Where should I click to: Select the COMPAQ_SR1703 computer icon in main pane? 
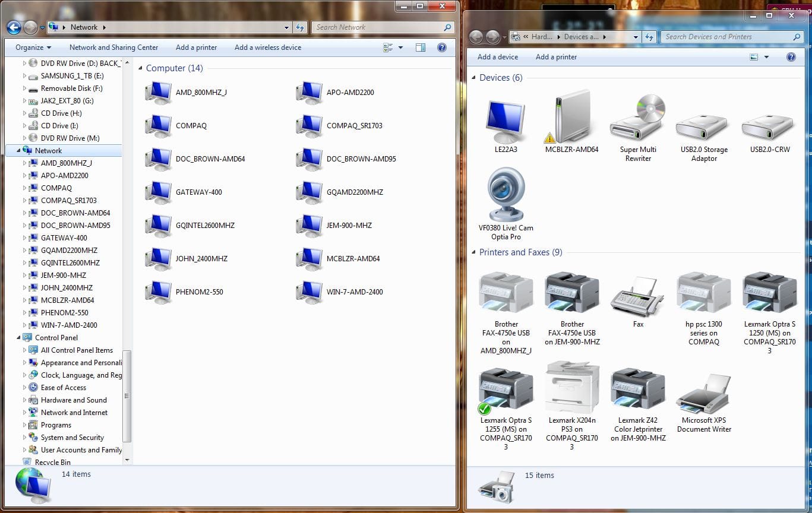pyautogui.click(x=309, y=126)
